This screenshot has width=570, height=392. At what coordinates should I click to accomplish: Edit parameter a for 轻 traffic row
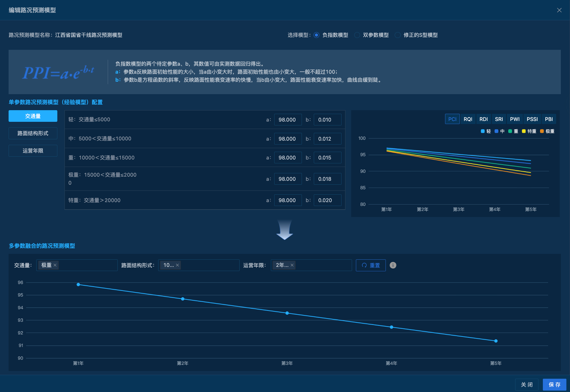(x=288, y=120)
